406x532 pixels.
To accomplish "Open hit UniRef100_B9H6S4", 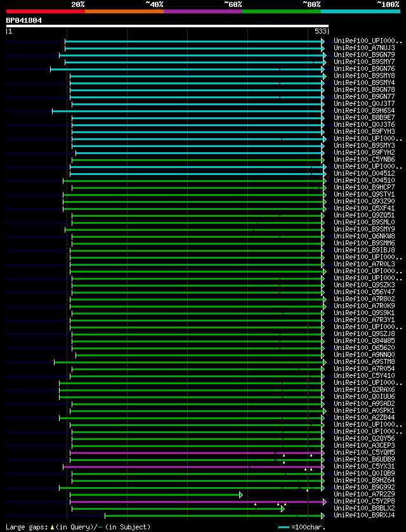I will [364, 110].
